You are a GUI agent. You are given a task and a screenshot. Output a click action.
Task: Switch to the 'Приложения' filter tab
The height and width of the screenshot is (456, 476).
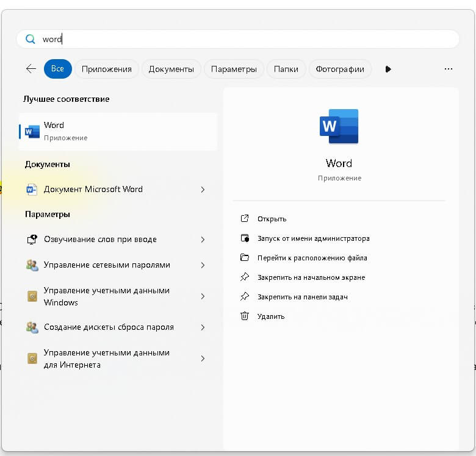pyautogui.click(x=107, y=69)
